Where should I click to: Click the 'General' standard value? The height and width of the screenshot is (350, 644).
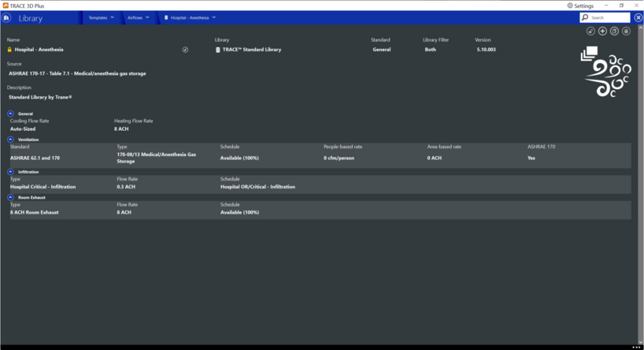tap(382, 50)
